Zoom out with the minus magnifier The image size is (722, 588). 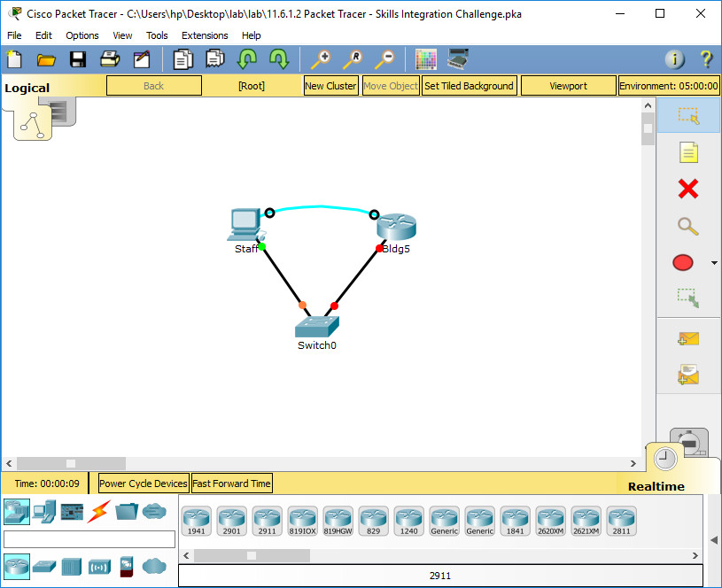(x=384, y=59)
